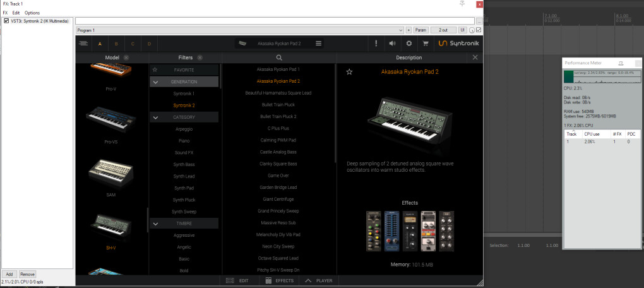Open the Edit menu
Image resolution: width=644 pixels, height=288 pixels.
[16, 13]
